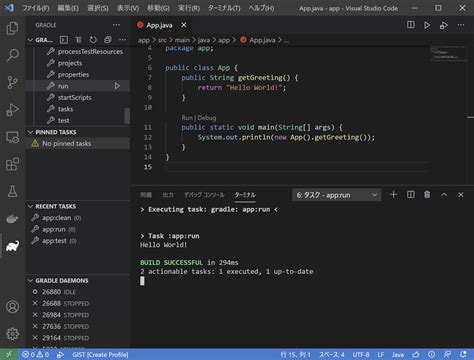Select daemon 26880 IDLE

click(x=59, y=292)
